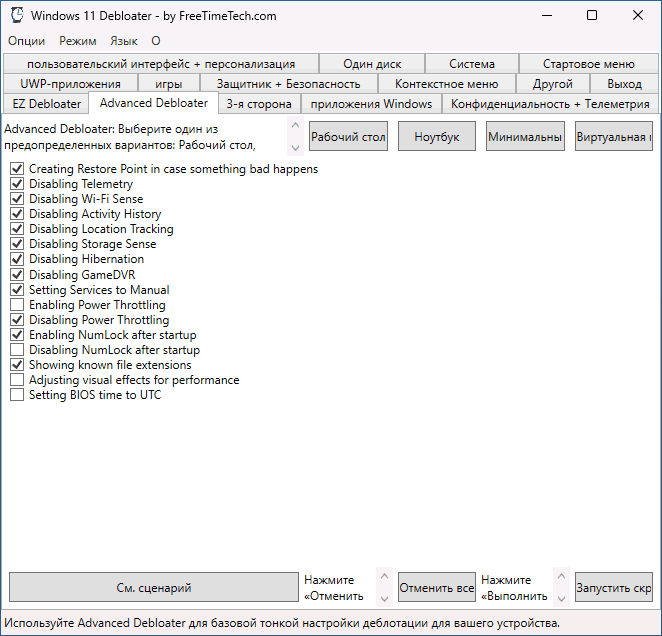The image size is (662, 636).
Task: Click the См. сценарий button
Action: (154, 587)
